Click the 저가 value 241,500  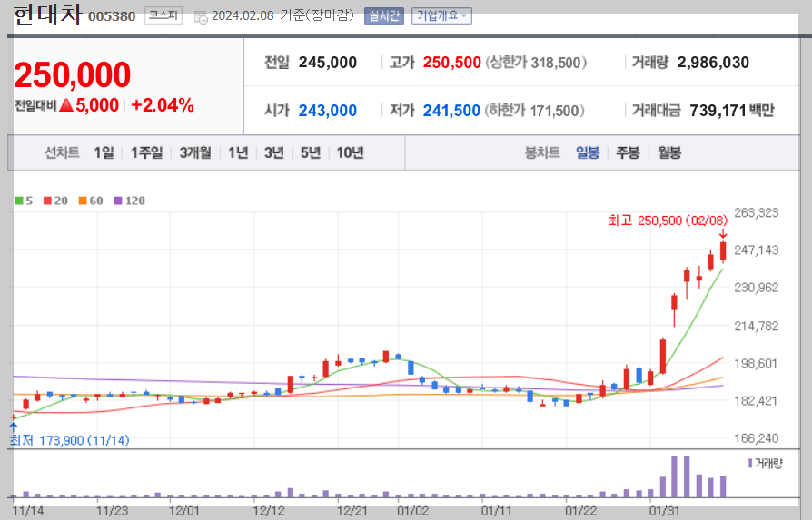451,111
